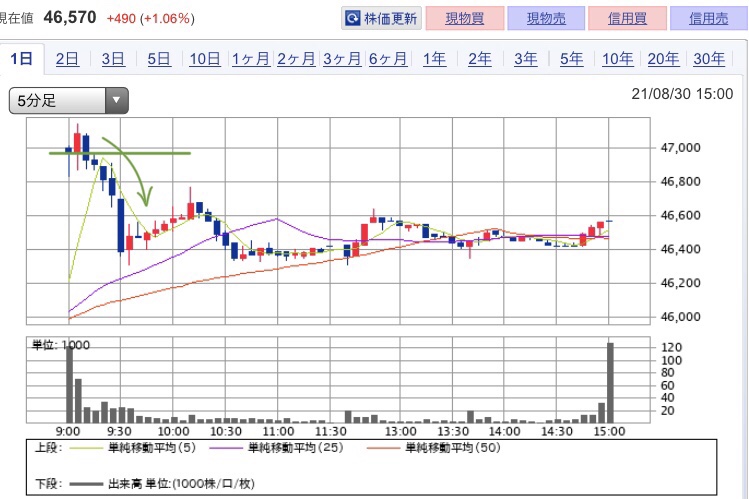Switch to the 3日 chart tab
The height and width of the screenshot is (499, 749).
click(113, 59)
